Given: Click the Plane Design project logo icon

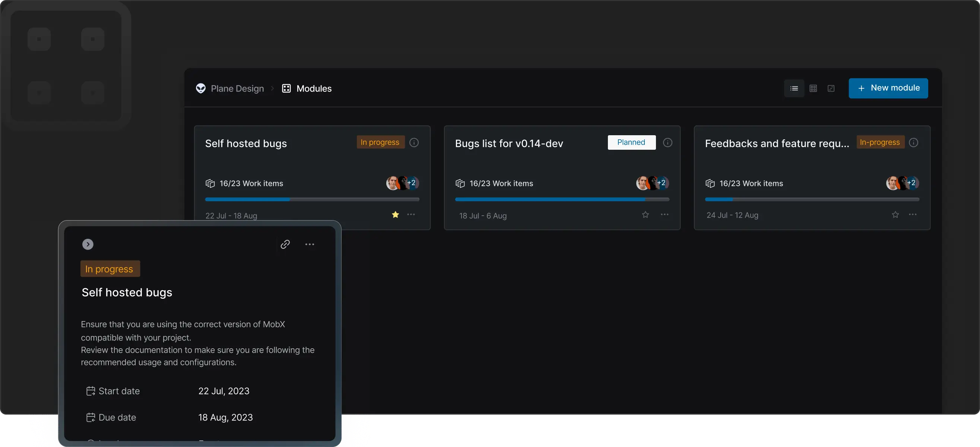Looking at the screenshot, I should (x=200, y=88).
